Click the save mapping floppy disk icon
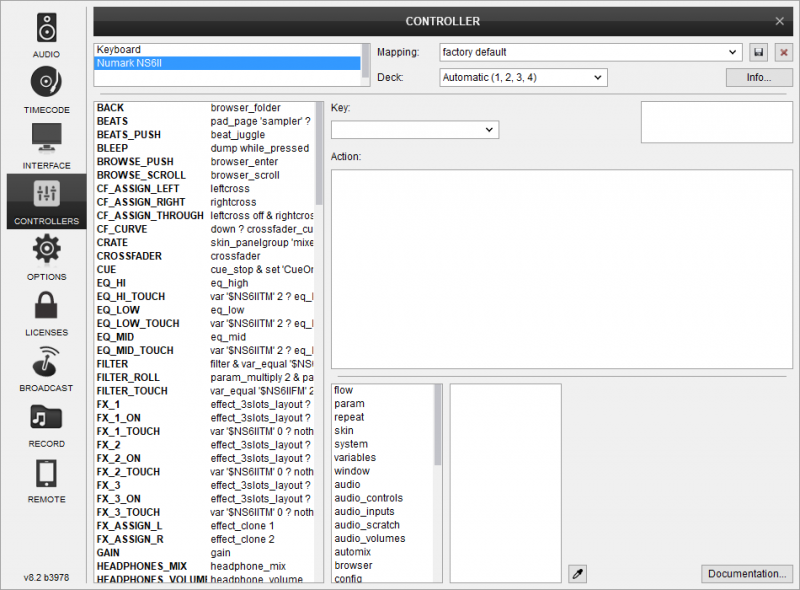Screen dimensions: 800x590 pos(759,51)
